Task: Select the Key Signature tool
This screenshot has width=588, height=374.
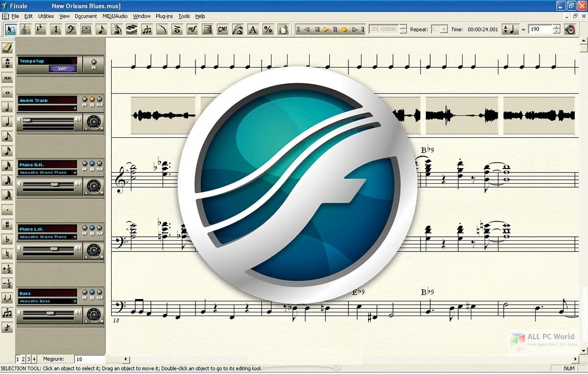Action: [41, 29]
